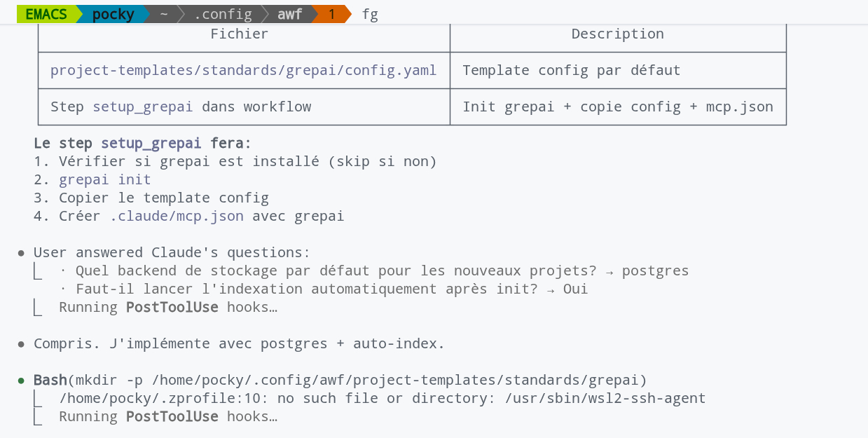Click the awf directory breadcrumb segment
The width and height of the screenshot is (868, 438).
(x=289, y=14)
